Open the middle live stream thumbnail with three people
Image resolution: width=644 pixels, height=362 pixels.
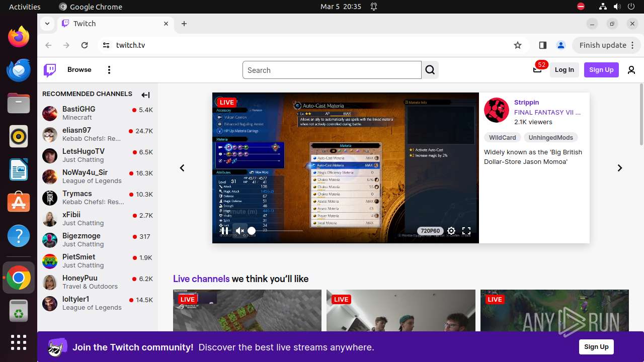401,310
